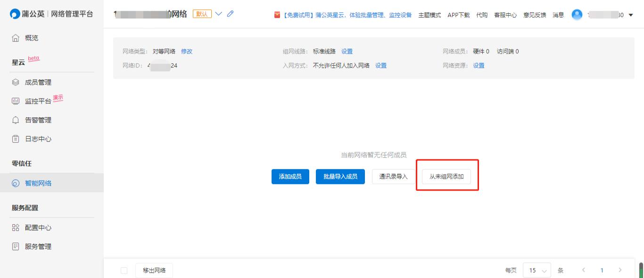The image size is (644, 278).
Task: Click the next page arrow in pagination
Action: coord(620,270)
